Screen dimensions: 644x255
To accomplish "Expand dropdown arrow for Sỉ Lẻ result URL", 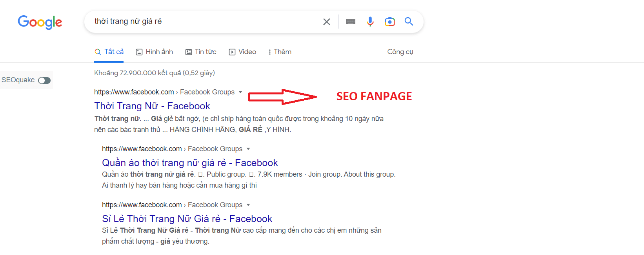I will point(248,205).
